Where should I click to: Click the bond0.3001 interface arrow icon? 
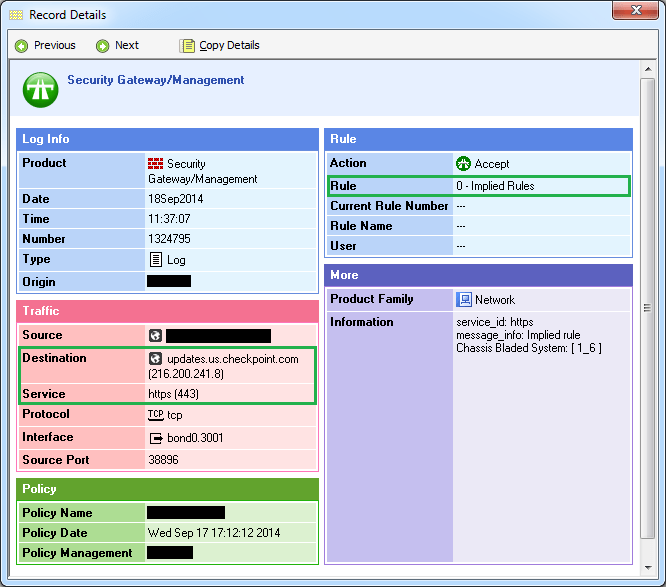[x=156, y=438]
